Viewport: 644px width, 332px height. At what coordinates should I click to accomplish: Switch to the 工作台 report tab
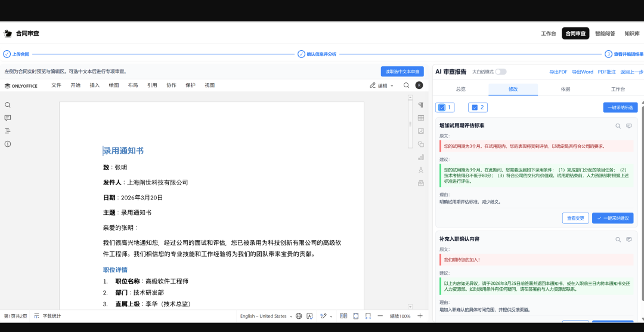click(618, 90)
